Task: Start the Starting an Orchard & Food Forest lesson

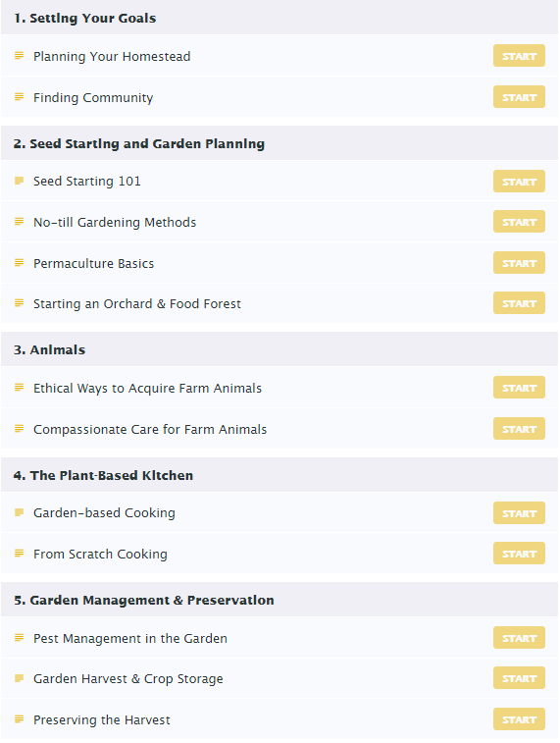Action: click(x=519, y=303)
